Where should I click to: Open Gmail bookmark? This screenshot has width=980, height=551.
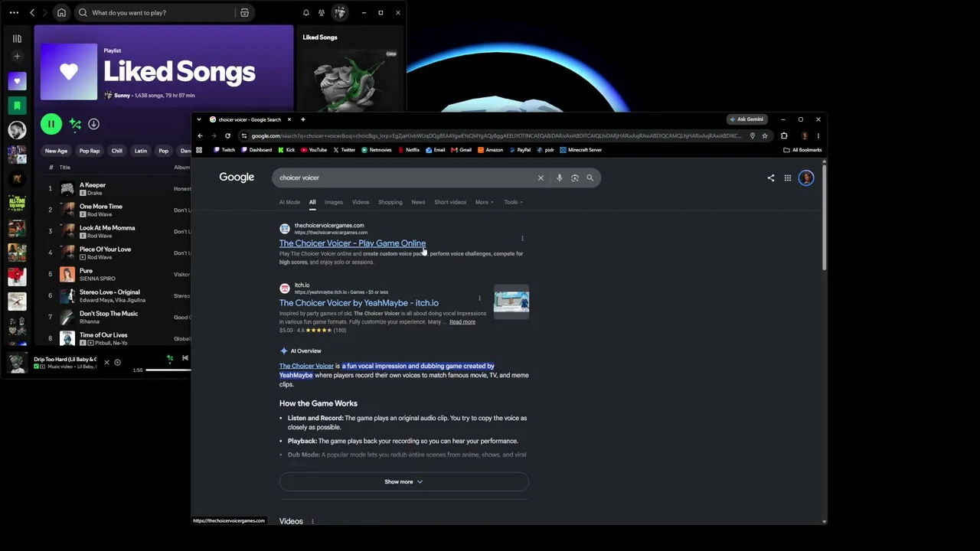462,150
